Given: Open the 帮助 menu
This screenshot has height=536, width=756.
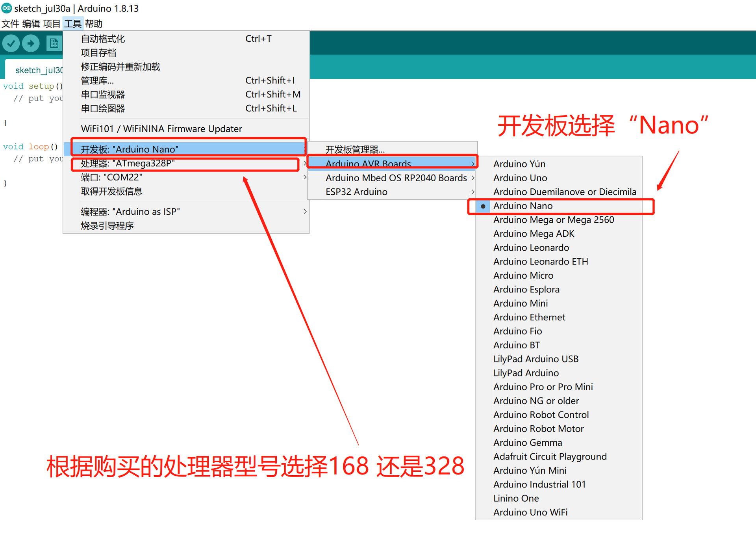Looking at the screenshot, I should click(94, 24).
